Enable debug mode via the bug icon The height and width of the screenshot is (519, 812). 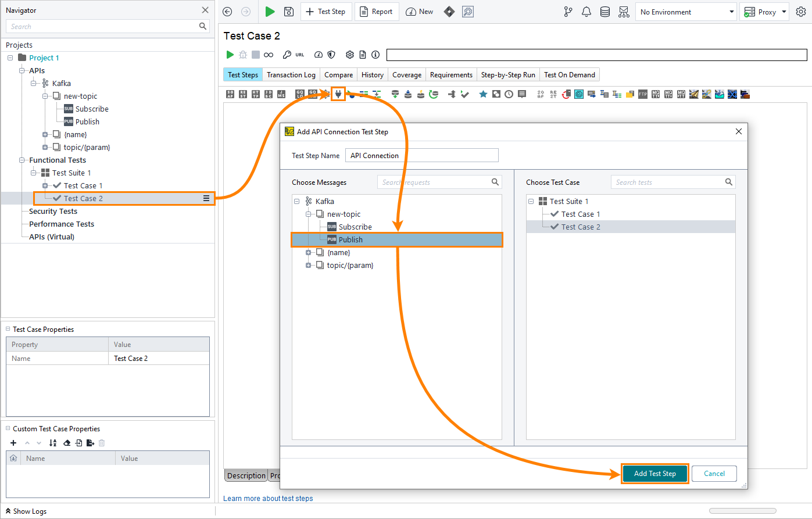pos(244,55)
